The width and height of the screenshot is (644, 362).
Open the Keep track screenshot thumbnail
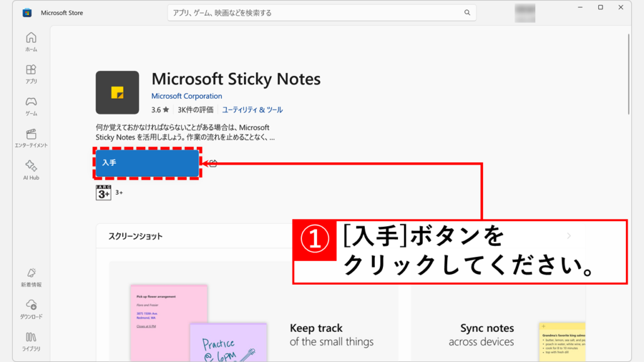(253, 312)
